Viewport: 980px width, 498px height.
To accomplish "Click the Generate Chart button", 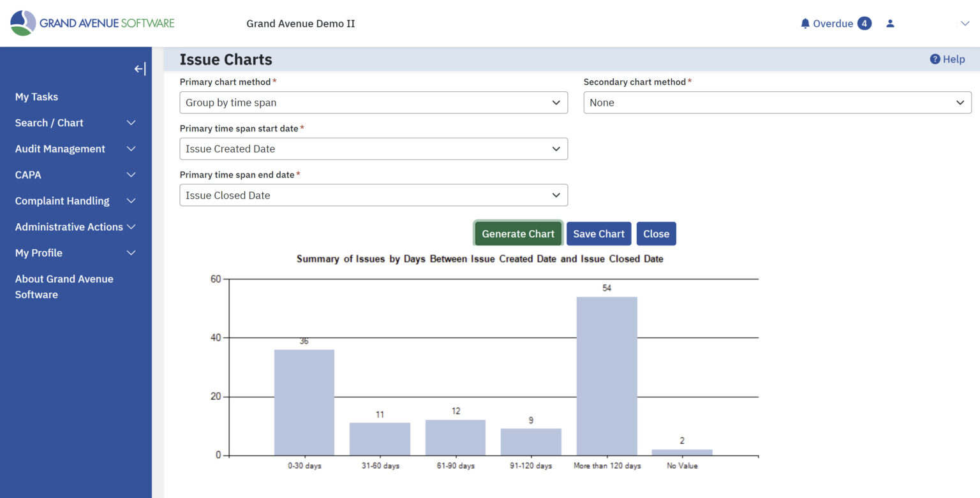I will pyautogui.click(x=517, y=233).
